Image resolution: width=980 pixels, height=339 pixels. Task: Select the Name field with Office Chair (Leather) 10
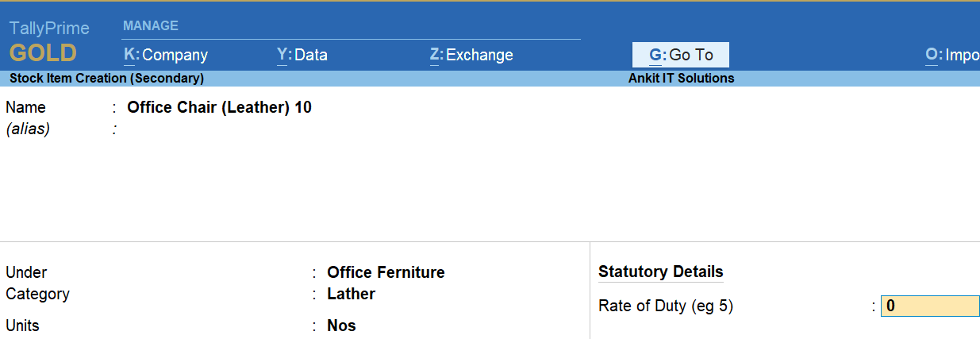pos(219,107)
